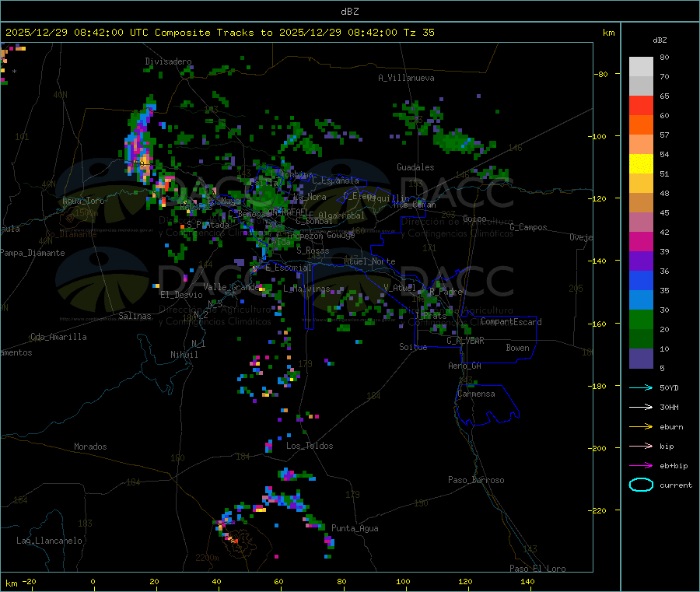Select the green 30 dBZ color swatch
This screenshot has height=592, width=700.
click(x=641, y=319)
